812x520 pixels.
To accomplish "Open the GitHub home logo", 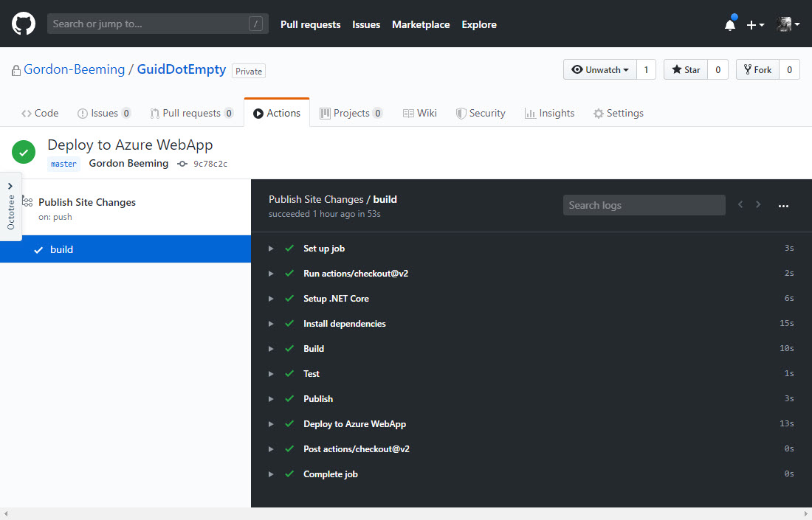I will tap(24, 24).
